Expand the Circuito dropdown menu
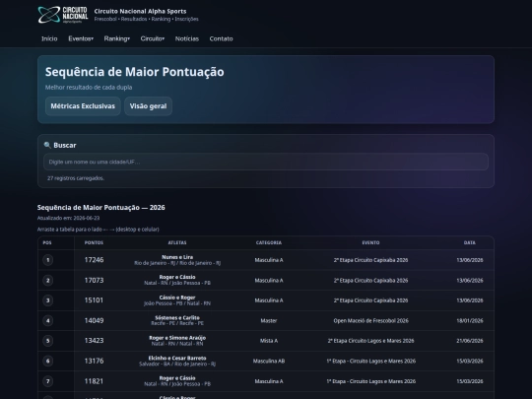The width and height of the screenshot is (532, 399). [153, 38]
